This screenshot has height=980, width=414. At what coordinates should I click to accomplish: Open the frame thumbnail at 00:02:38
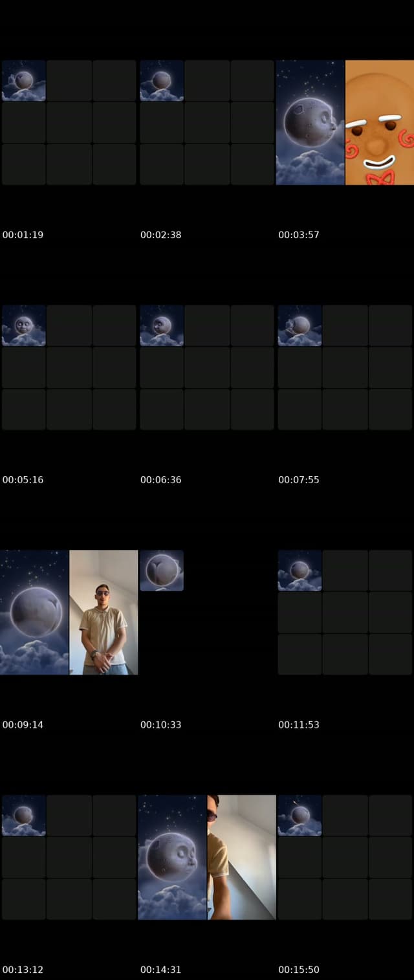click(x=207, y=122)
